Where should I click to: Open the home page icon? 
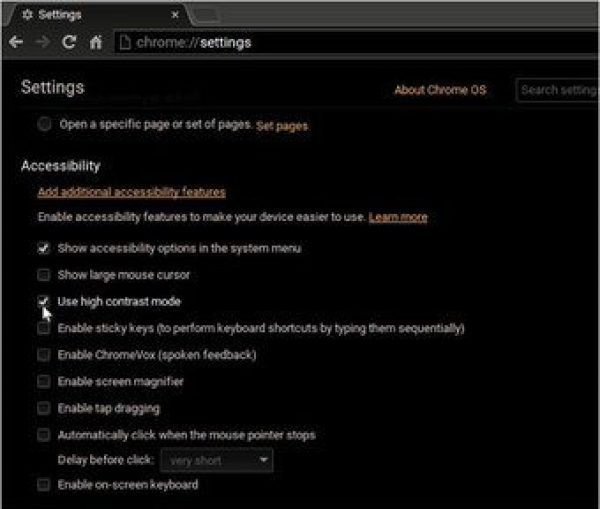96,42
